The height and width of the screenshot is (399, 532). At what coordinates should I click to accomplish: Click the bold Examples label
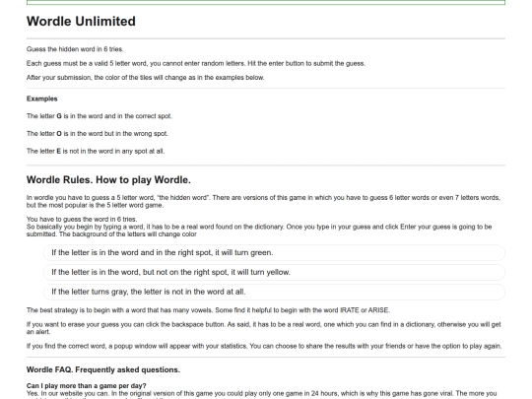coord(42,99)
